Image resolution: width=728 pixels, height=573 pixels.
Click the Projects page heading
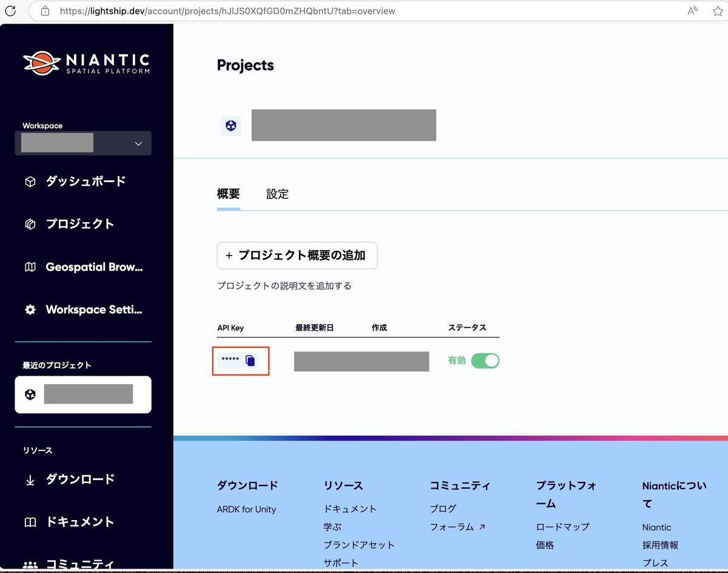246,66
